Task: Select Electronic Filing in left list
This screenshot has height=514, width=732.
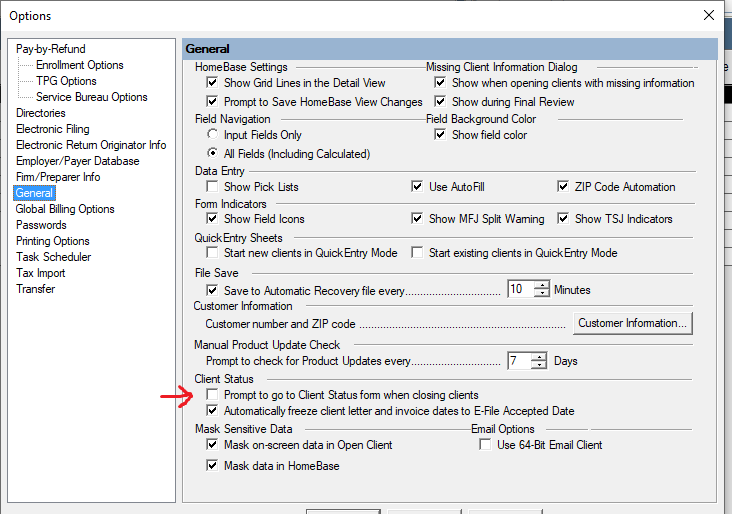Action: [x=53, y=129]
